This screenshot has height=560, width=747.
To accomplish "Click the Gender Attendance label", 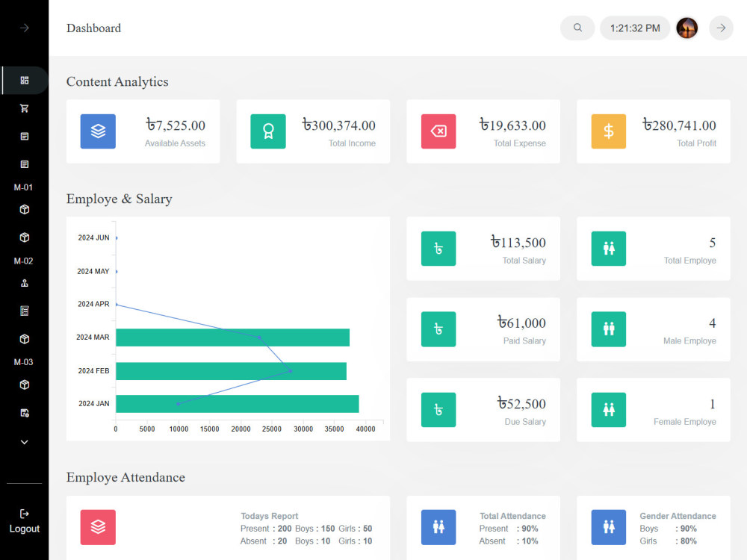I will [678, 516].
